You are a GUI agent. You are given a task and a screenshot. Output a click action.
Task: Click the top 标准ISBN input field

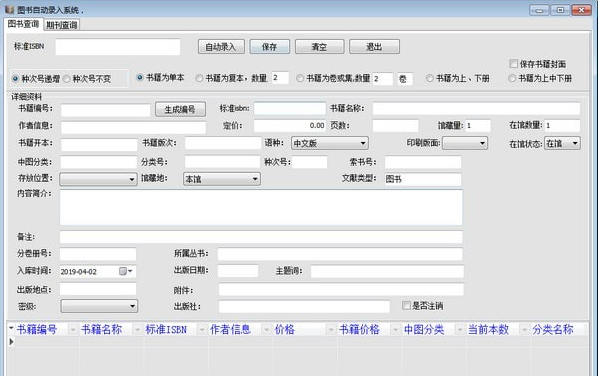pos(118,47)
